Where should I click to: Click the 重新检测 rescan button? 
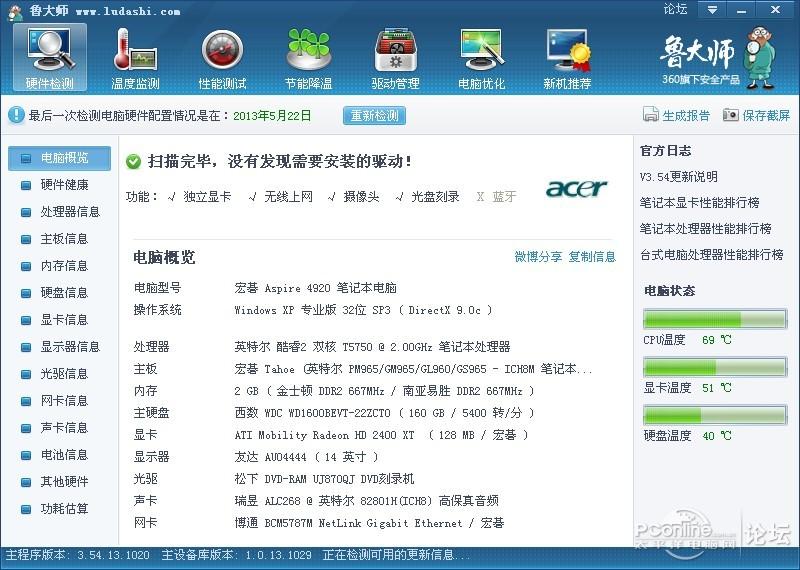374,115
